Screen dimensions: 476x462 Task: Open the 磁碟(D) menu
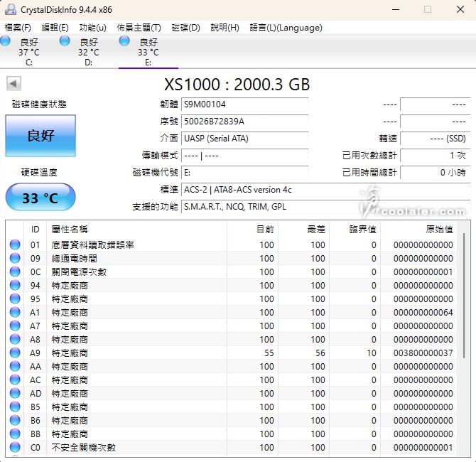point(186,28)
